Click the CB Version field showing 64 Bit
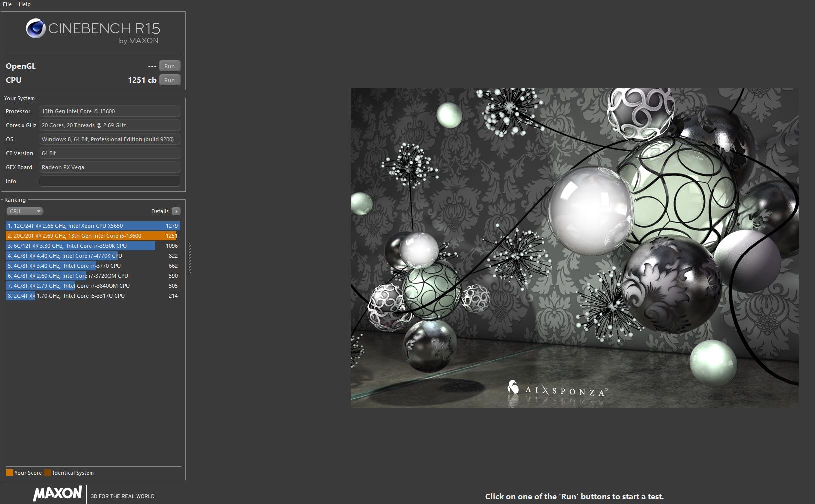This screenshot has height=504, width=815. pos(109,153)
